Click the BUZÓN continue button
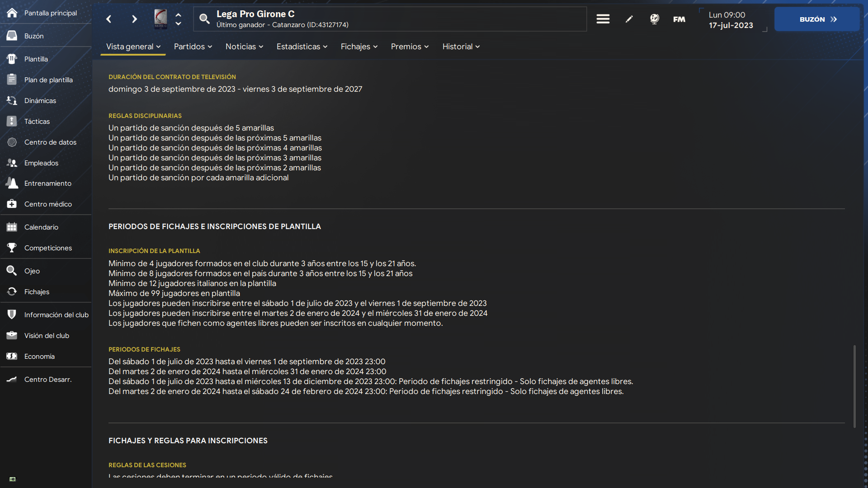The width and height of the screenshot is (868, 488). tap(817, 19)
